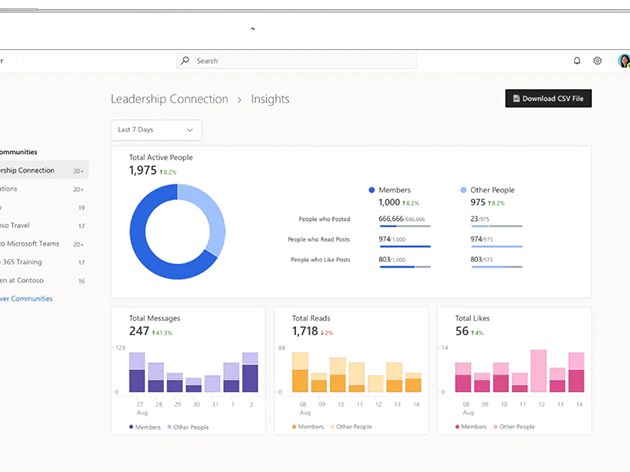Screen dimensions: 630x472
Task: Click the notification bell icon
Action: click(577, 61)
